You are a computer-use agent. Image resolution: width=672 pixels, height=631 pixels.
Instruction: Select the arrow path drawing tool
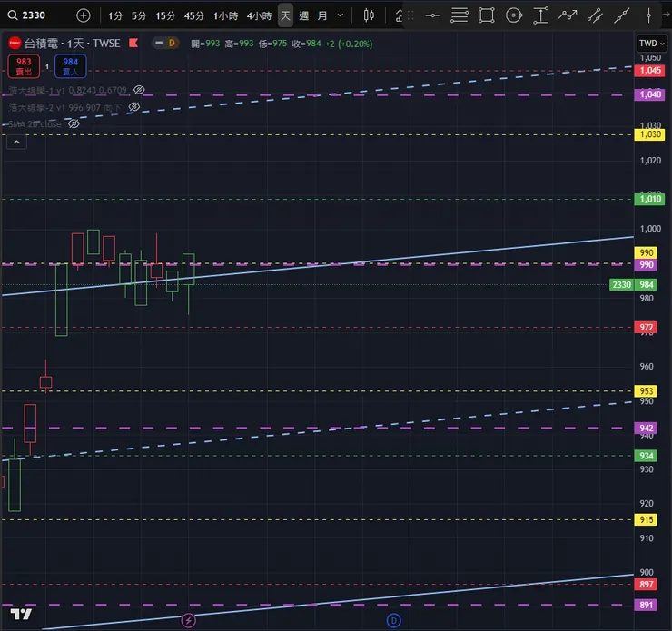pyautogui.click(x=568, y=15)
